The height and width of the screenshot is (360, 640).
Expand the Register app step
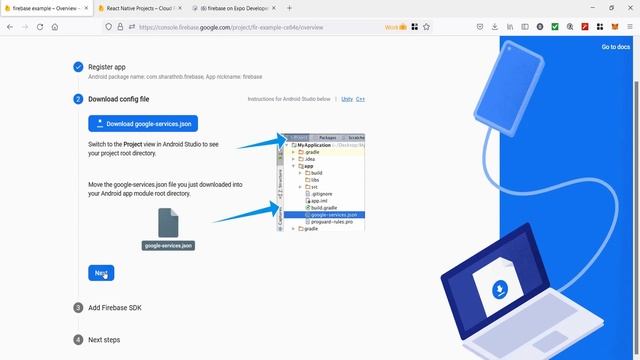107,67
